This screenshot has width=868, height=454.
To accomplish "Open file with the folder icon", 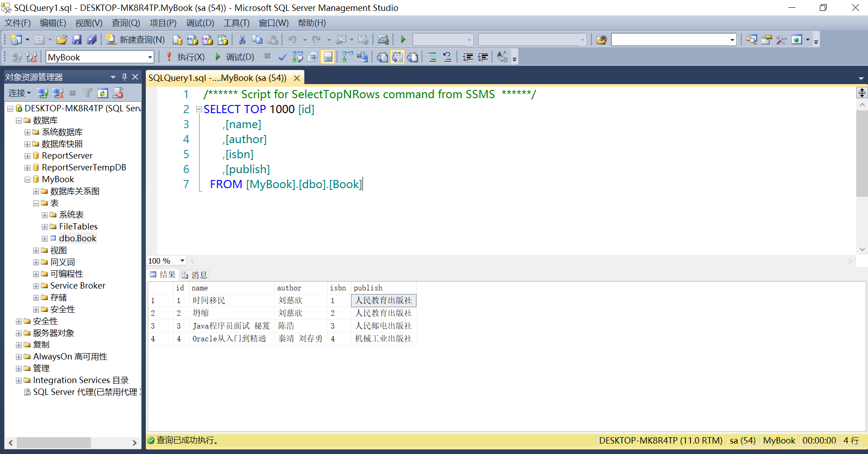I will click(x=62, y=40).
